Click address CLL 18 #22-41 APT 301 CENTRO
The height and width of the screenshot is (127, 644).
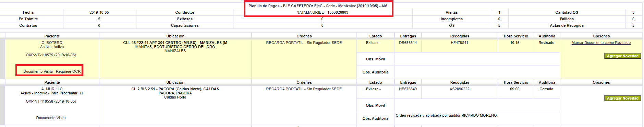(175, 43)
